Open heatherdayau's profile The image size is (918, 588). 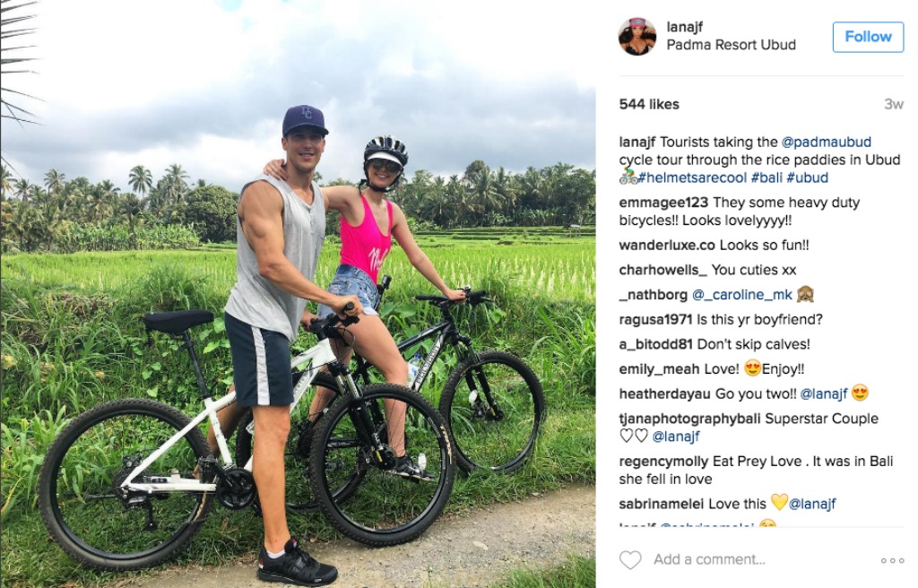(x=664, y=394)
